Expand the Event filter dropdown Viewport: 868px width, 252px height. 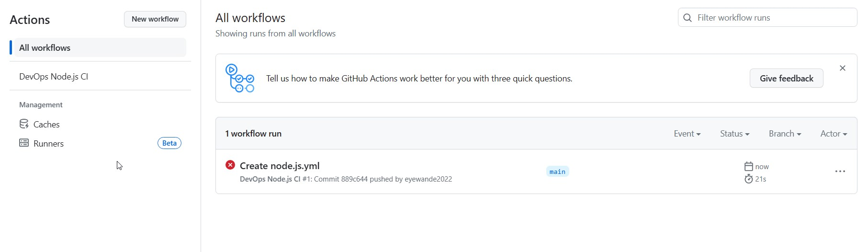[687, 134]
